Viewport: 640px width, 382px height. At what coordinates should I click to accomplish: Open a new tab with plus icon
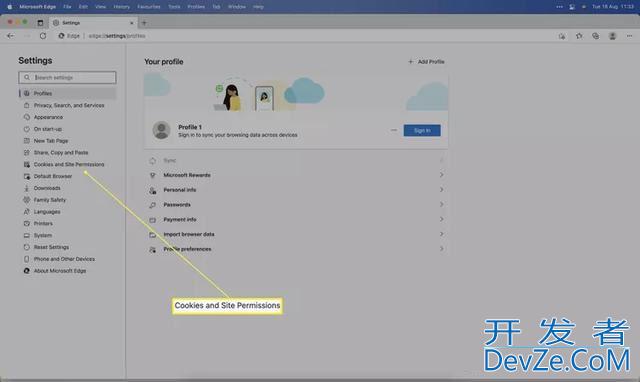point(144,23)
